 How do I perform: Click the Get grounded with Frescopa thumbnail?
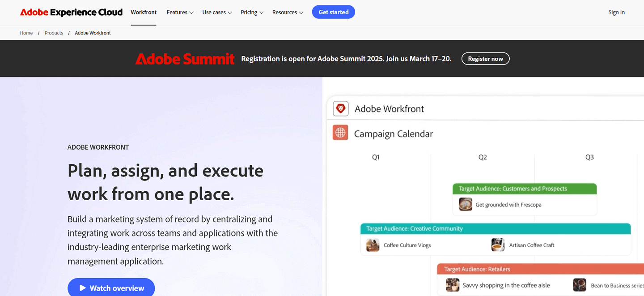click(465, 204)
